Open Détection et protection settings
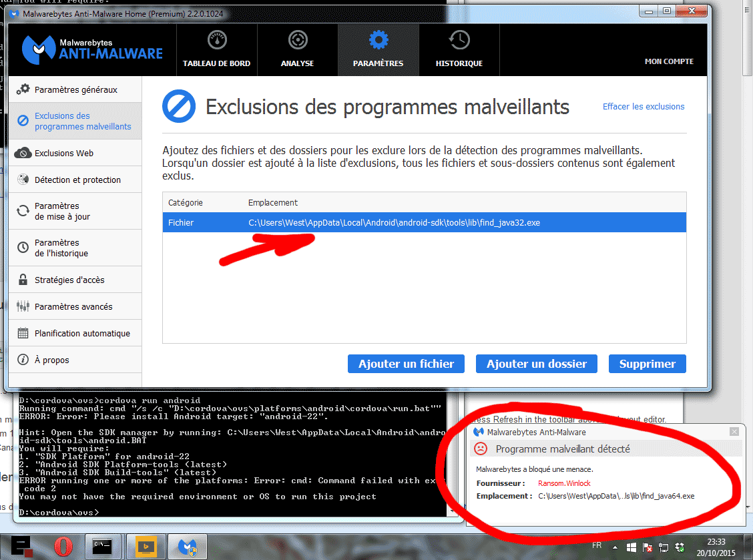753x560 pixels. 75,180
